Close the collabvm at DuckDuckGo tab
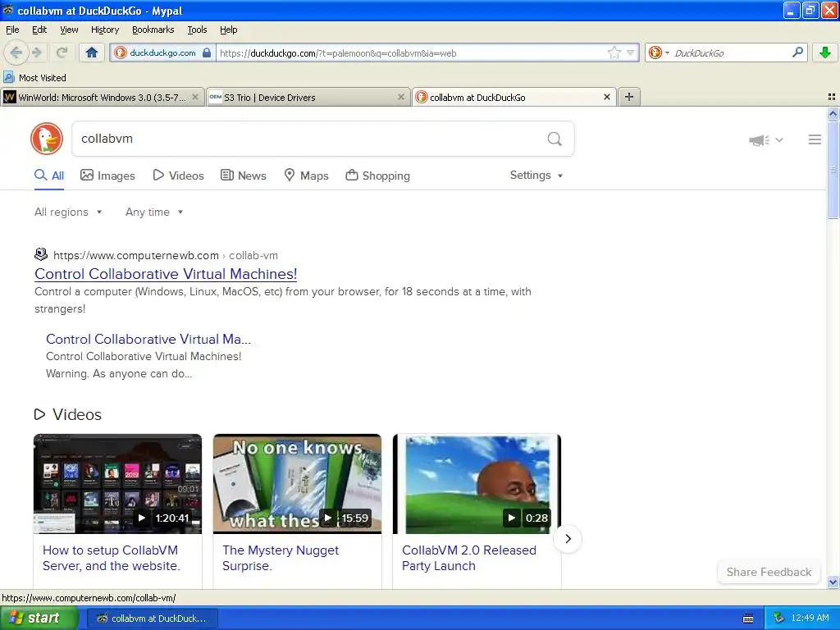This screenshot has width=840, height=630. pos(607,97)
